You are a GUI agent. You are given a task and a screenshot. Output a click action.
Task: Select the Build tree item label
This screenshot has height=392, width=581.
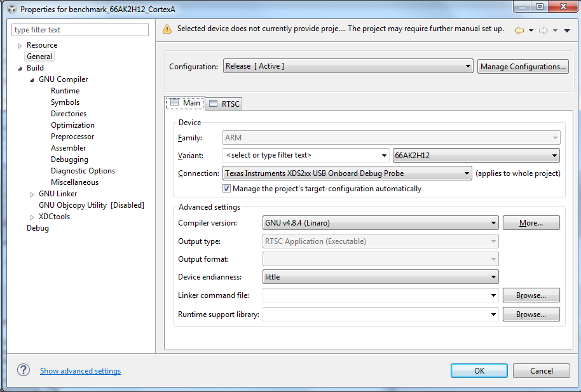[35, 68]
